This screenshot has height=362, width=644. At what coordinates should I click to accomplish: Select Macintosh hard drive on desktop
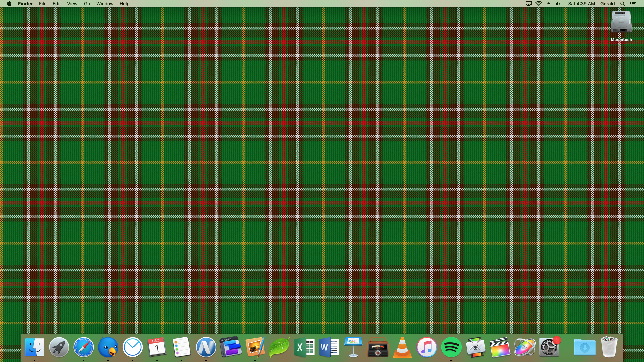pyautogui.click(x=621, y=22)
